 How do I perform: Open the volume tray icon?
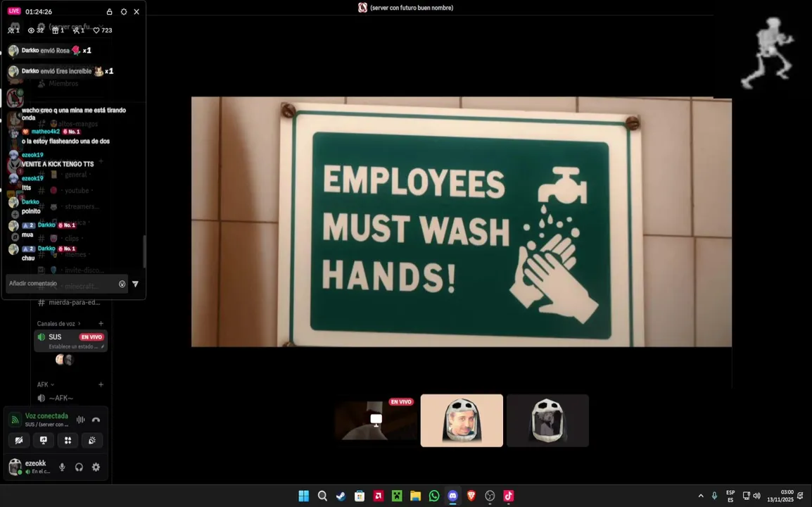(756, 496)
